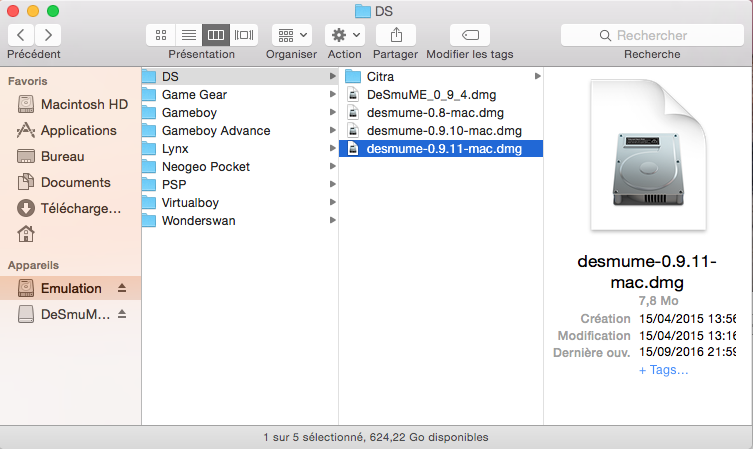Viewport: 753px width, 449px height.
Task: Expand the Lynx folder arrow
Action: pyautogui.click(x=332, y=148)
